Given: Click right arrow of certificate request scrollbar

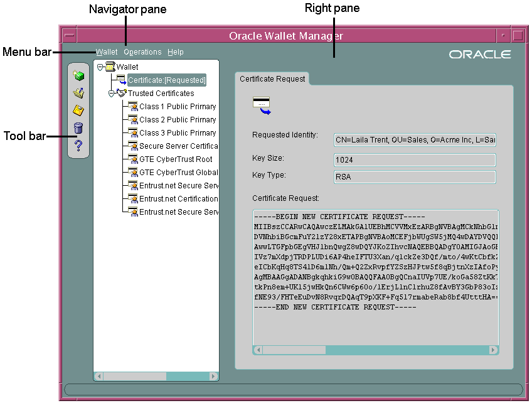Looking at the screenshot, I should pyautogui.click(x=493, y=350).
